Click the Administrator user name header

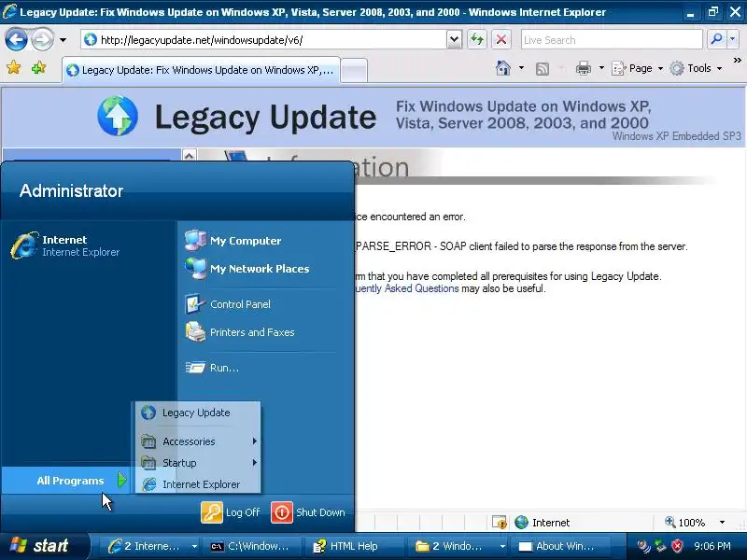click(72, 191)
